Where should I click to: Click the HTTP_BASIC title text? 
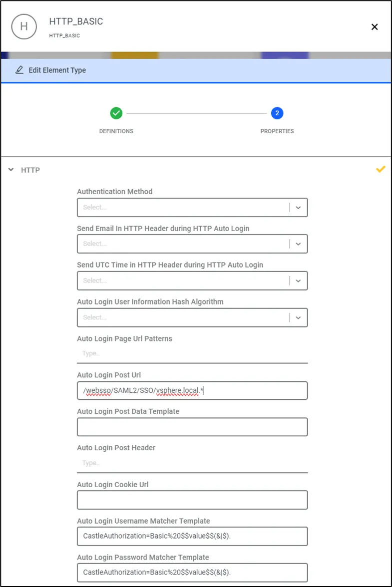click(76, 21)
